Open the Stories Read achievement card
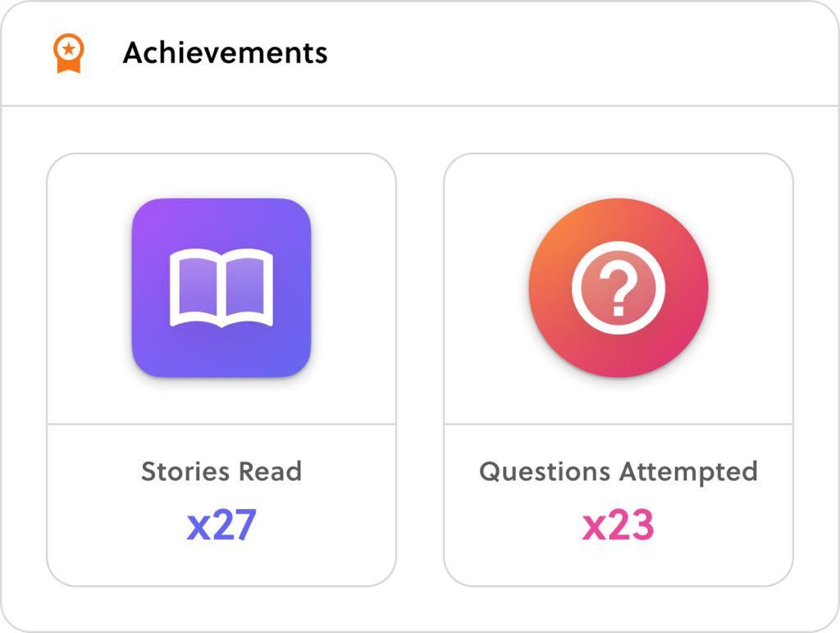Viewport: 840px width, 633px height. tap(221, 370)
